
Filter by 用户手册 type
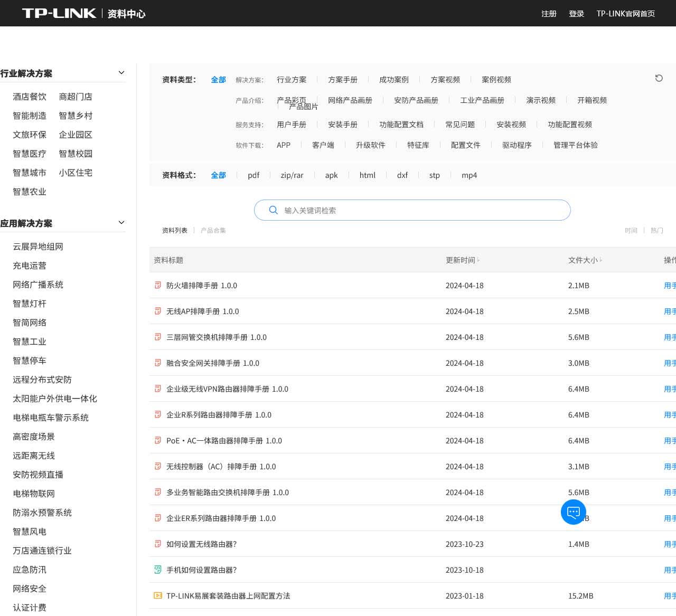pos(292,125)
